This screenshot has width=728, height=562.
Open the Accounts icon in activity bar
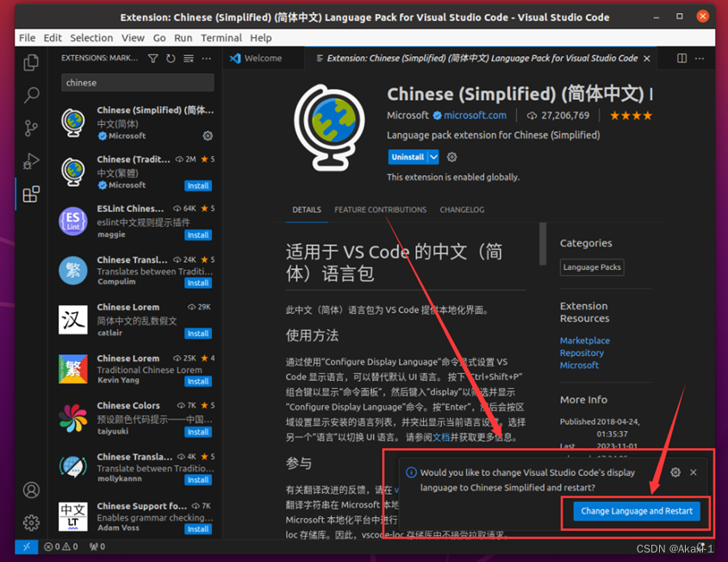click(31, 490)
